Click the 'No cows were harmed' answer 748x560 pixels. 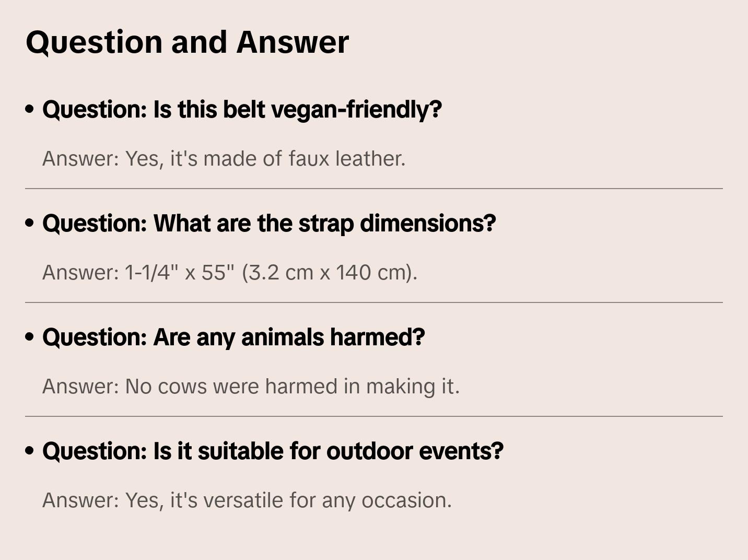coord(251,387)
